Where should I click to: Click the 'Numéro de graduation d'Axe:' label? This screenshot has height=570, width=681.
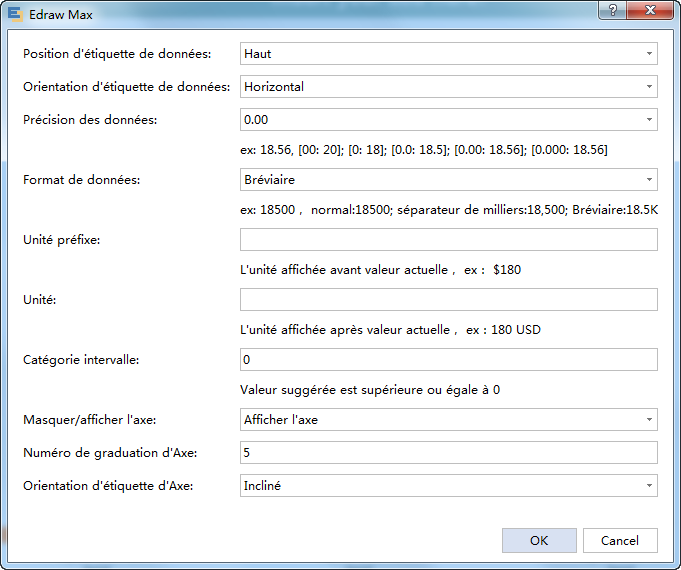pyautogui.click(x=110, y=453)
